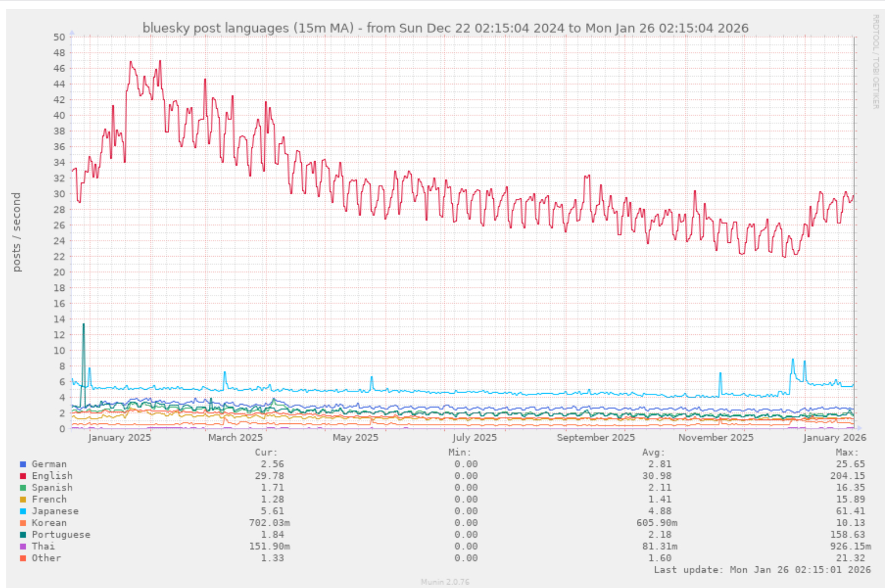The width and height of the screenshot is (885, 588).
Task: Click the Munin 2.0.76 footer text
Action: 445,582
